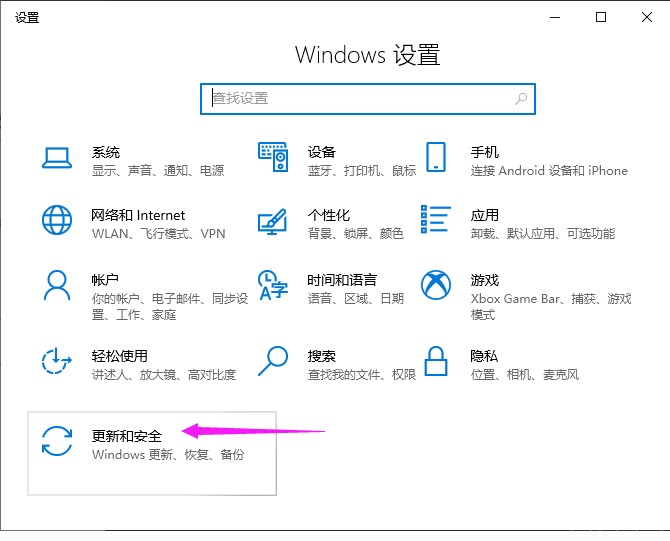Click the text 你的帐户、电子邮件、同步设置
The height and width of the screenshot is (541, 670).
point(170,307)
